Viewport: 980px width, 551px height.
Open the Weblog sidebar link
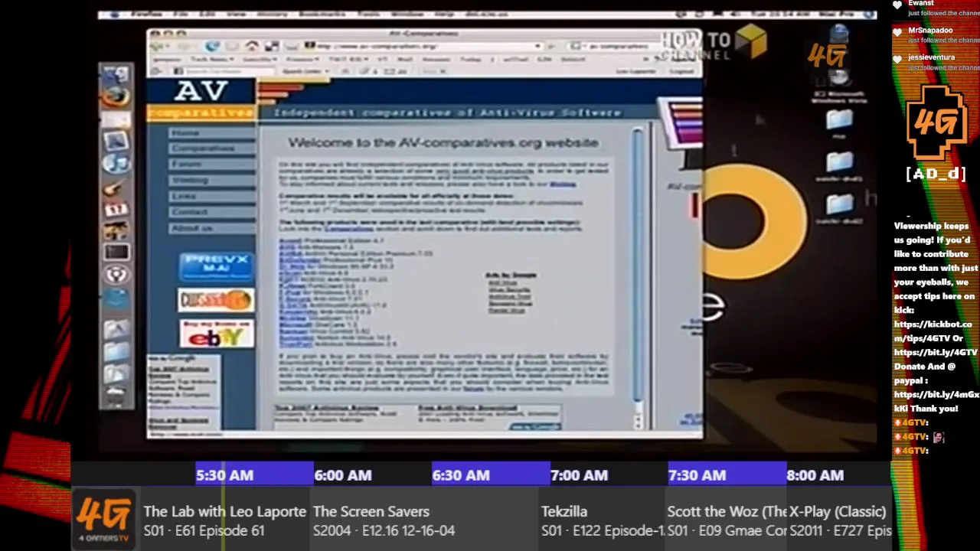(x=212, y=181)
